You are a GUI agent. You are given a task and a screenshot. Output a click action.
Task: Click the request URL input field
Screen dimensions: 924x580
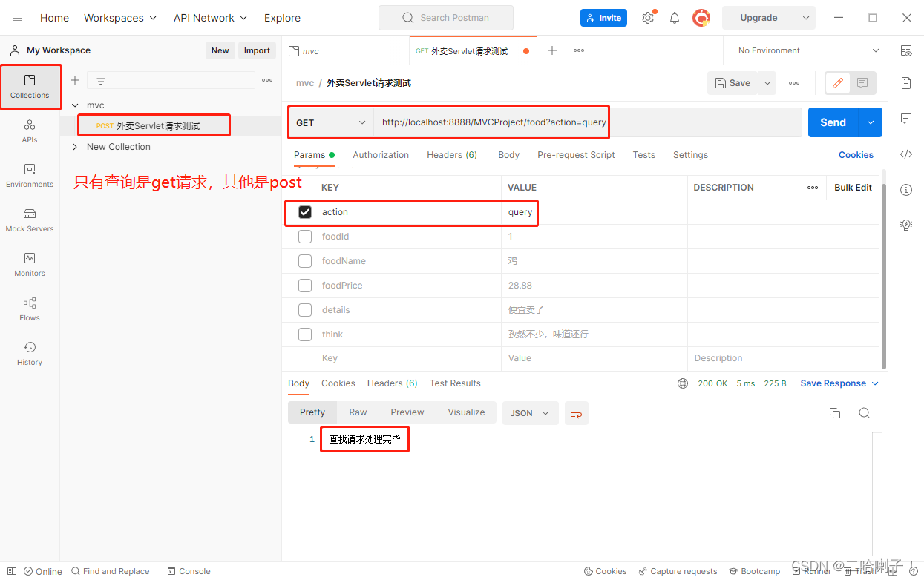click(x=587, y=122)
